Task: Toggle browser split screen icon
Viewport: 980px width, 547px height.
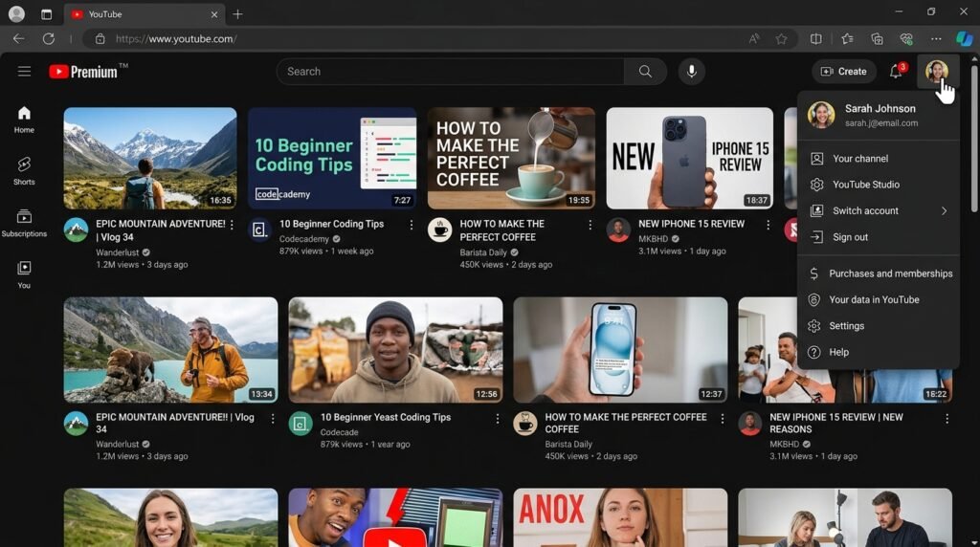Action: pos(815,38)
